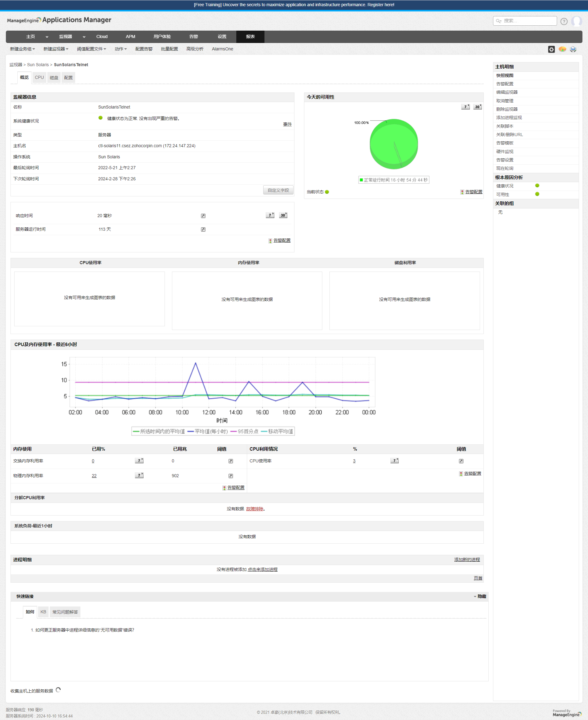Open threshold icon for response time
This screenshot has width=588, height=720.
(203, 216)
